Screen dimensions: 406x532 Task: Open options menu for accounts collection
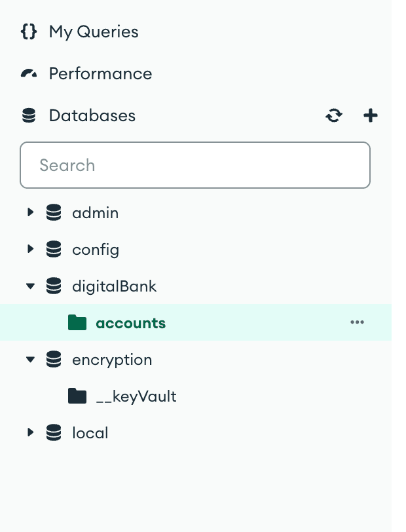tap(357, 322)
